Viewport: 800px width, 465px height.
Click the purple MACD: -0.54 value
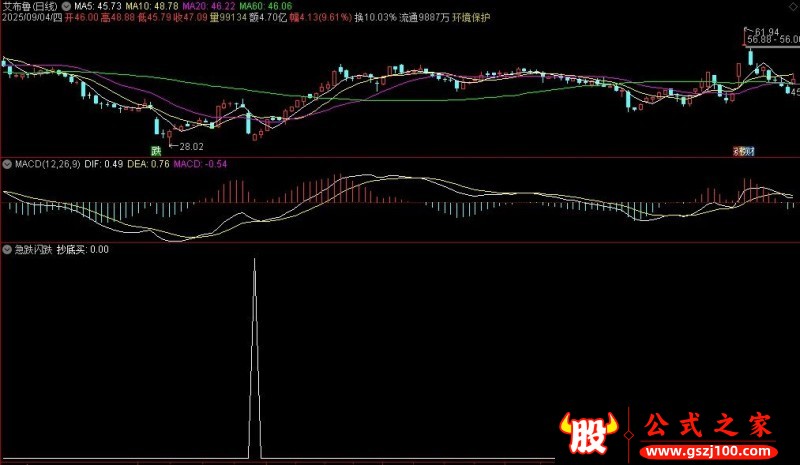(200, 164)
